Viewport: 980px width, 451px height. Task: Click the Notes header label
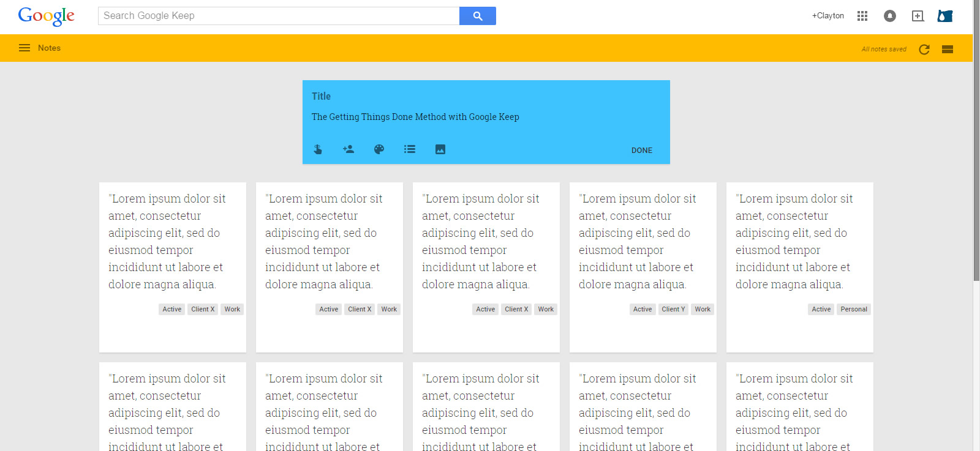(49, 48)
